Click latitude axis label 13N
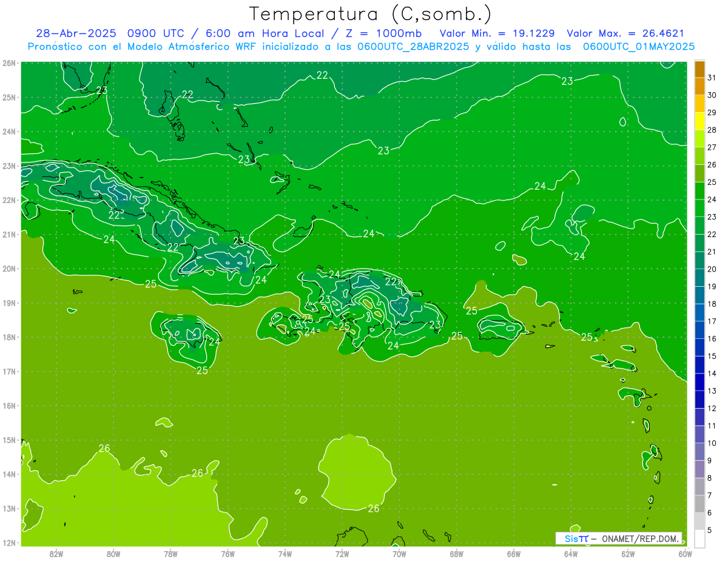The height and width of the screenshot is (562, 728). tap(9, 508)
